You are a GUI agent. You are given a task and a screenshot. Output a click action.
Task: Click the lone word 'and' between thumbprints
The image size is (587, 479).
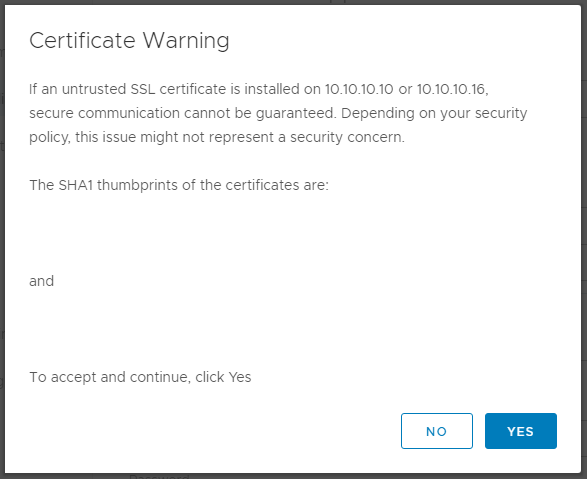click(x=42, y=281)
